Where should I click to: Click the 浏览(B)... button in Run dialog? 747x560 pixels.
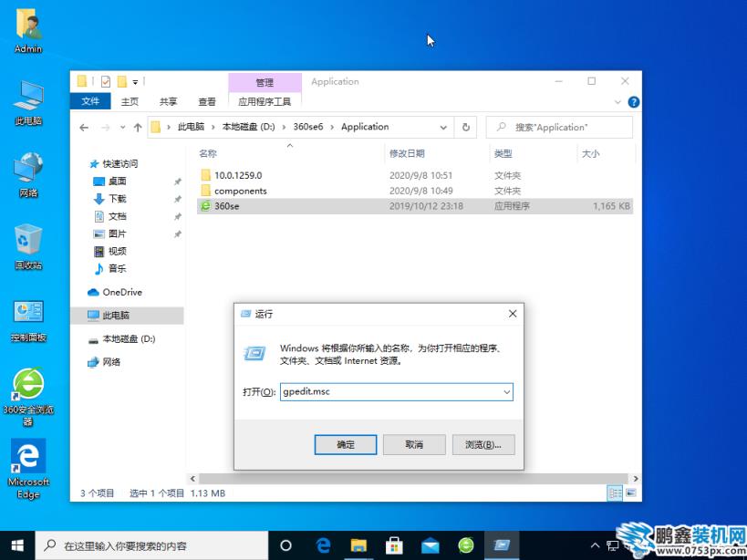pyautogui.click(x=483, y=444)
